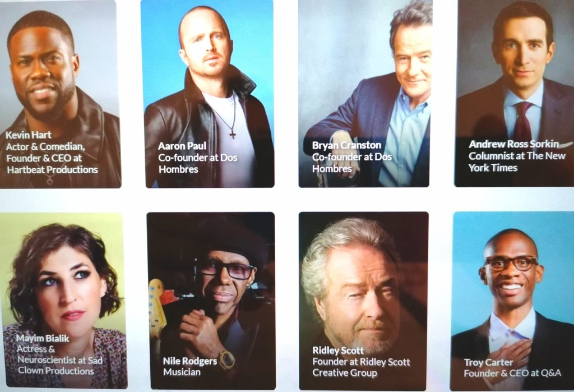Open the Kevin Hart speaker card
The height and width of the screenshot is (392, 574).
[59, 94]
